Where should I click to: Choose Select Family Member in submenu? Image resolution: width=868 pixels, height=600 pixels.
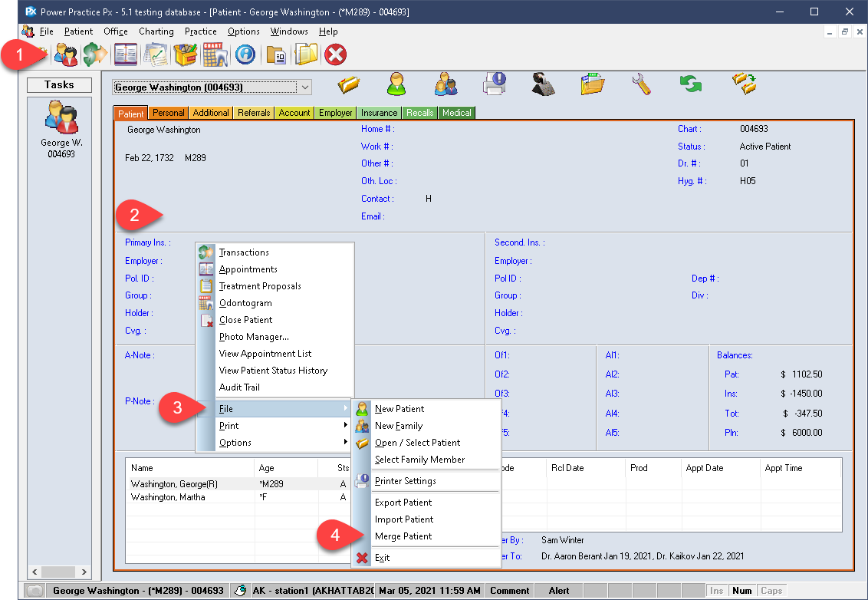click(426, 460)
